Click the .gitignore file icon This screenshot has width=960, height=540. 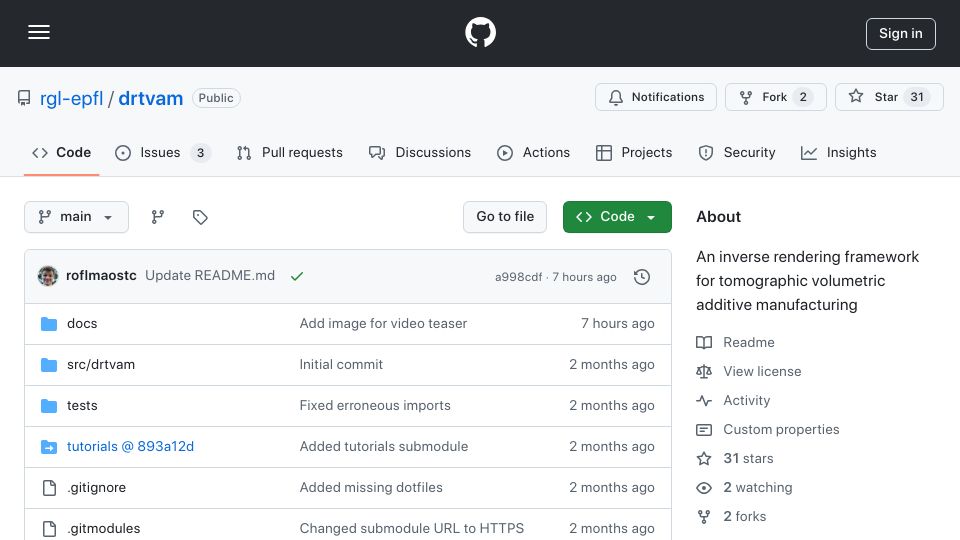click(49, 487)
